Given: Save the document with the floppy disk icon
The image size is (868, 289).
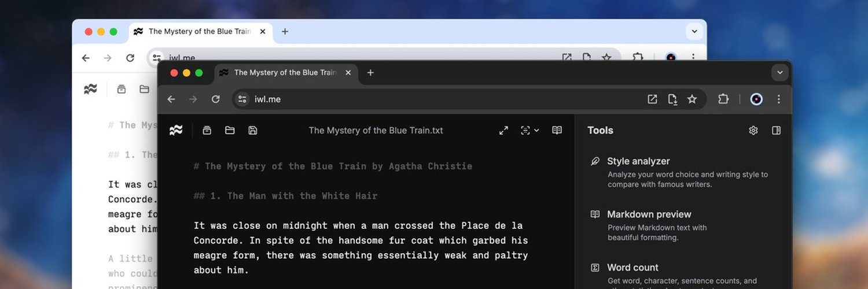Looking at the screenshot, I should coord(252,131).
